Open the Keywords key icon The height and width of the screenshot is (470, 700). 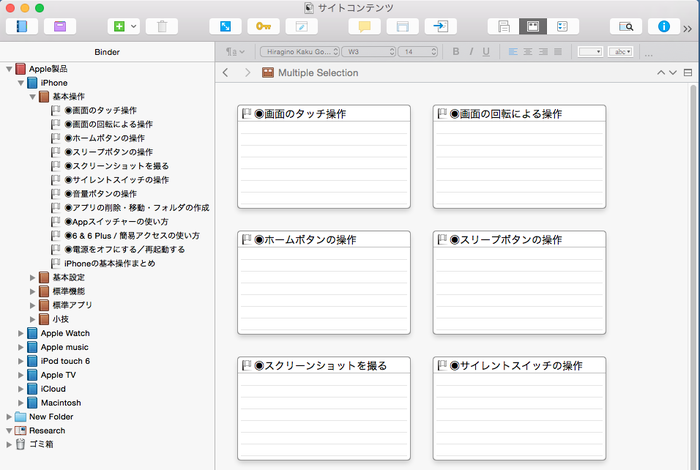(263, 26)
